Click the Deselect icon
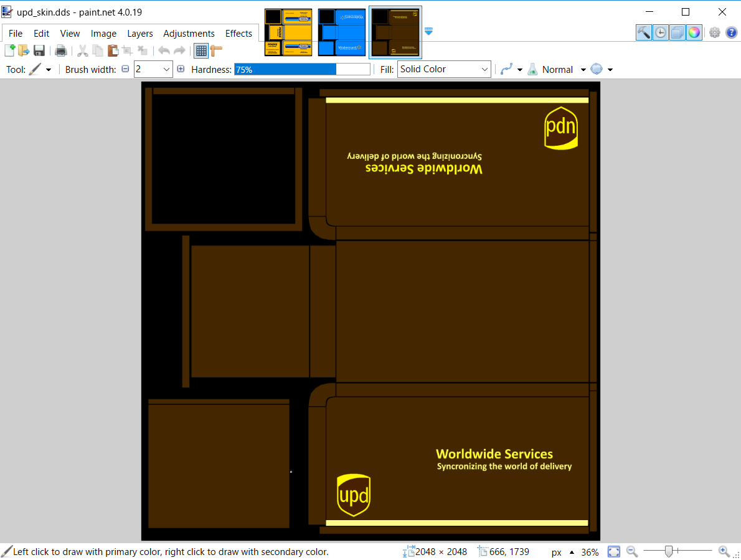This screenshot has width=741, height=560. pos(142,50)
